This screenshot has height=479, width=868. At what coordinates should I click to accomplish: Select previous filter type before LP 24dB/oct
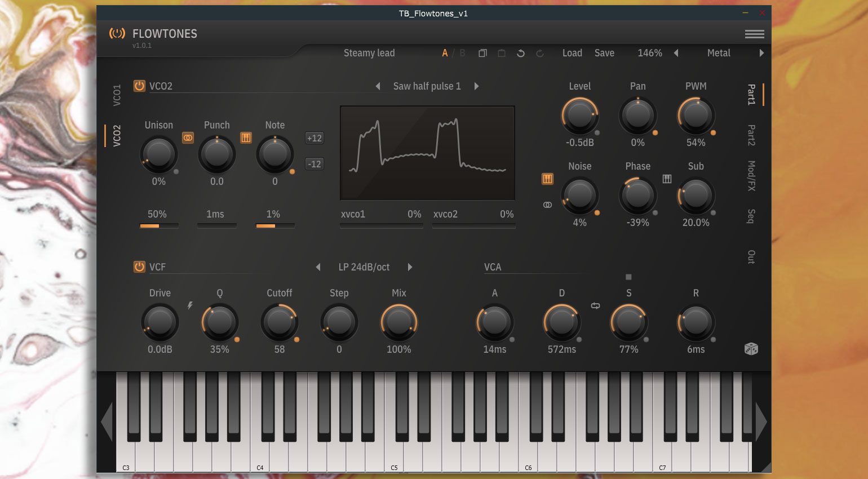(318, 267)
